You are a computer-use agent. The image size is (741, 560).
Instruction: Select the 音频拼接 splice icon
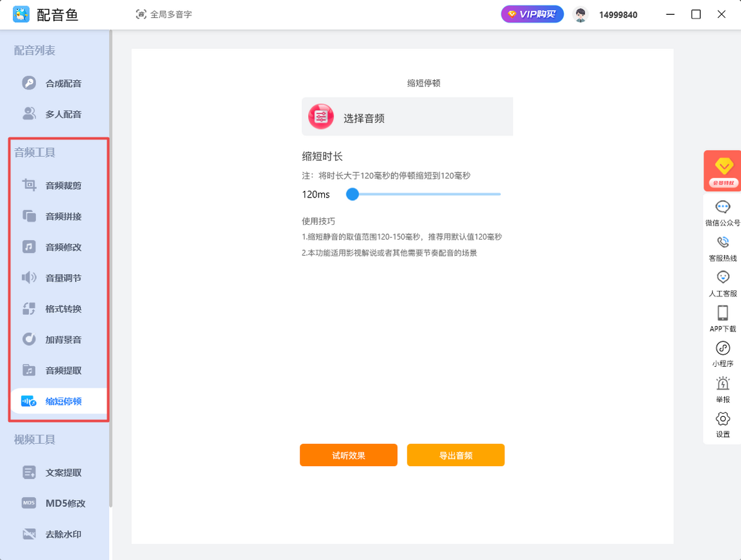coord(29,216)
